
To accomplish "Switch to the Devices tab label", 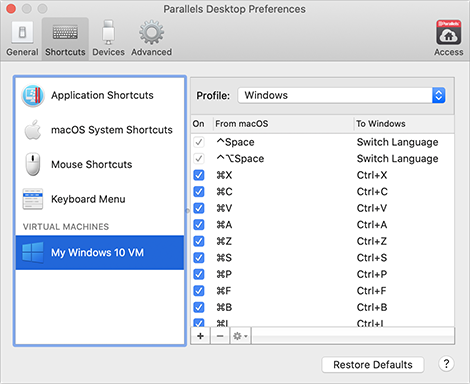I will (108, 52).
